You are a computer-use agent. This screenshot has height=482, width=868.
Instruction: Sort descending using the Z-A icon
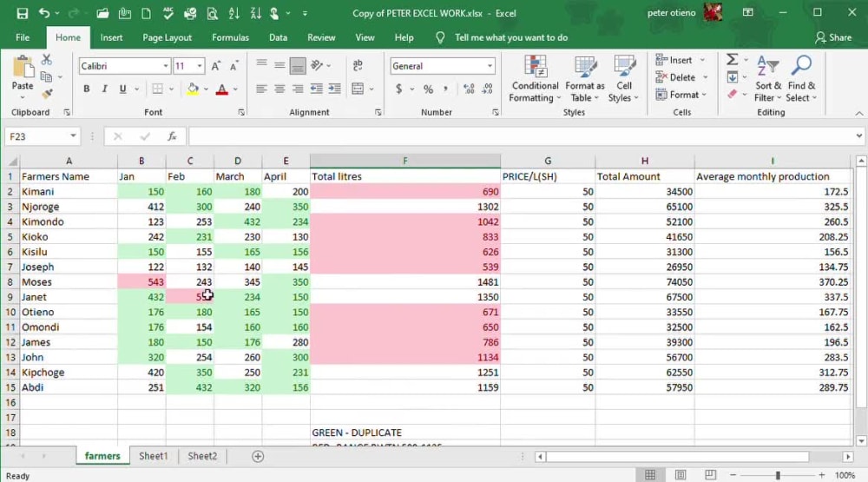coord(255,13)
